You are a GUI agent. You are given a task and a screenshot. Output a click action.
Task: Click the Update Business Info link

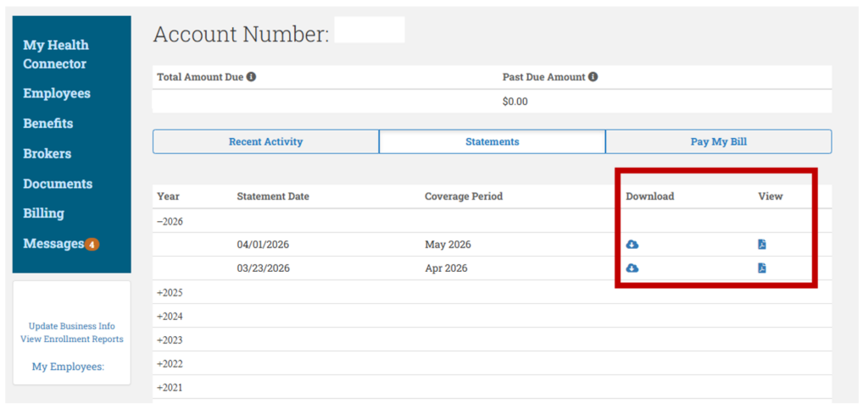coord(72,326)
